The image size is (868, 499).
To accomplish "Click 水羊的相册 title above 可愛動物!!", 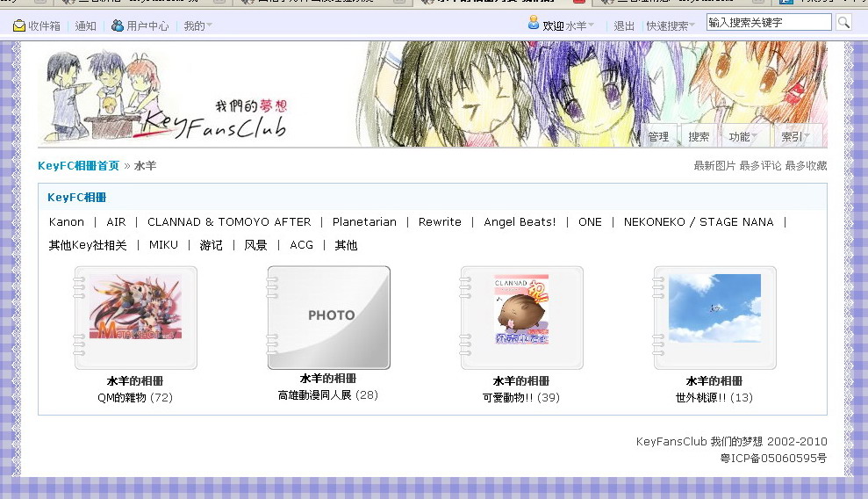I will (521, 381).
